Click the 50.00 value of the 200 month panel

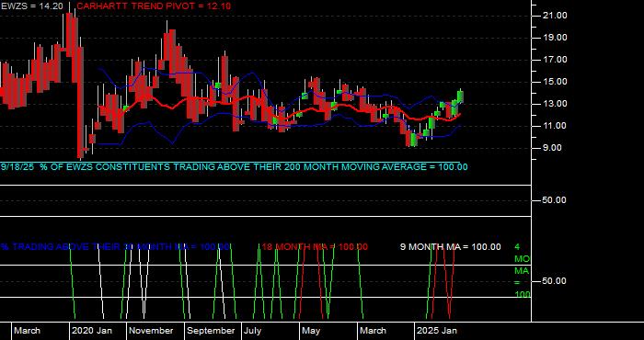[x=556, y=200]
